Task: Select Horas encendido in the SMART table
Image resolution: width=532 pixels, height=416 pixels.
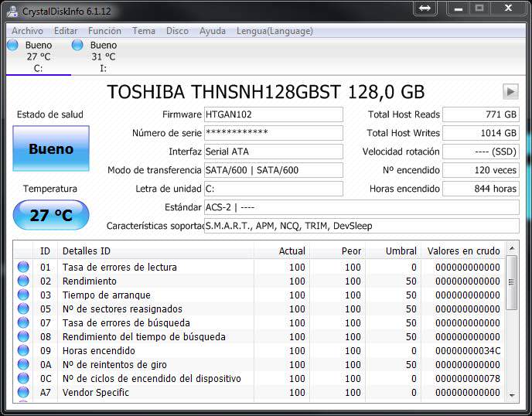Action: pyautogui.click(x=99, y=350)
